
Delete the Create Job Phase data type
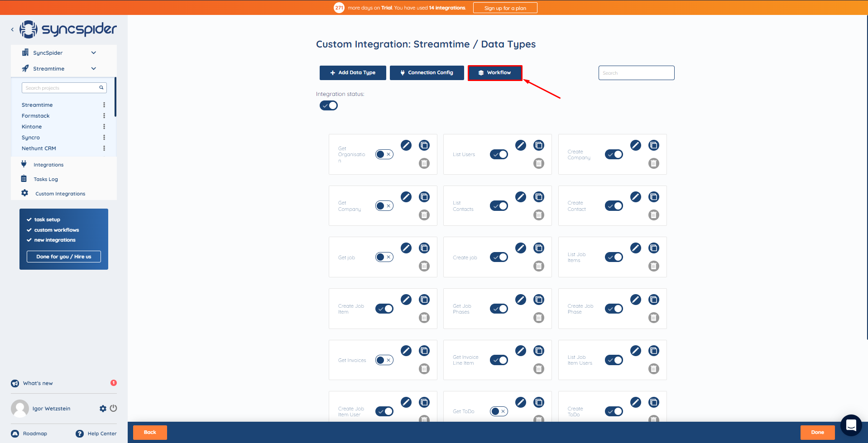click(x=654, y=318)
